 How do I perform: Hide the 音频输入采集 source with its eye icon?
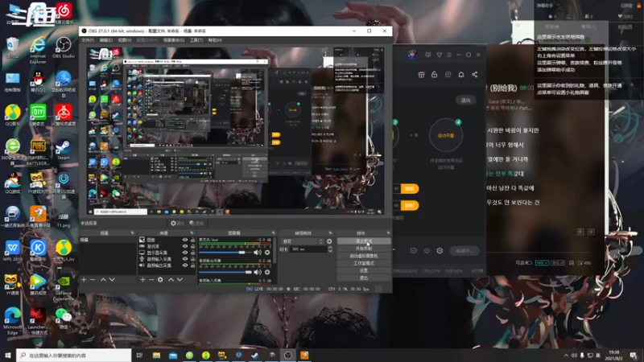point(185,259)
